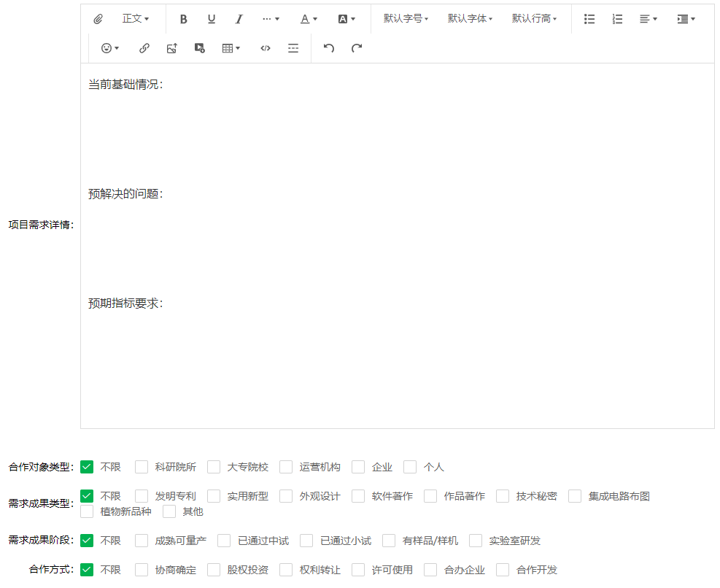Open the emoji picker menu
The width and height of the screenshot is (720, 588).
coord(110,48)
